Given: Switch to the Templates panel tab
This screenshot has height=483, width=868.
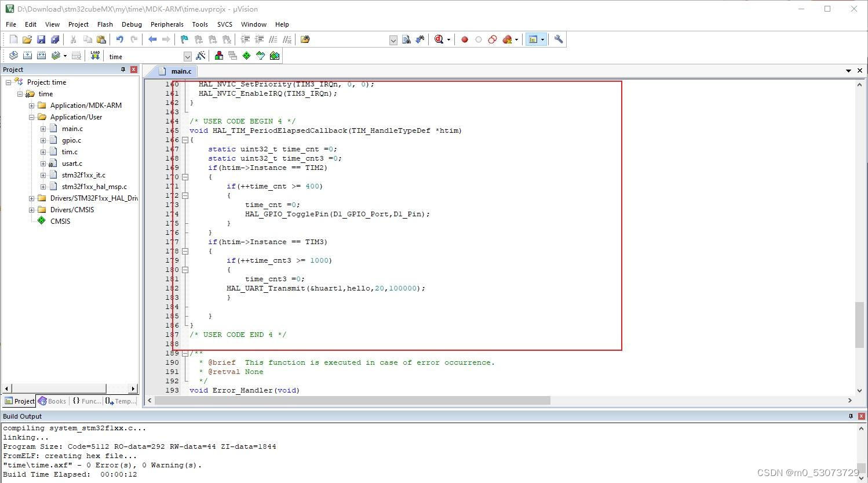Looking at the screenshot, I should point(121,401).
